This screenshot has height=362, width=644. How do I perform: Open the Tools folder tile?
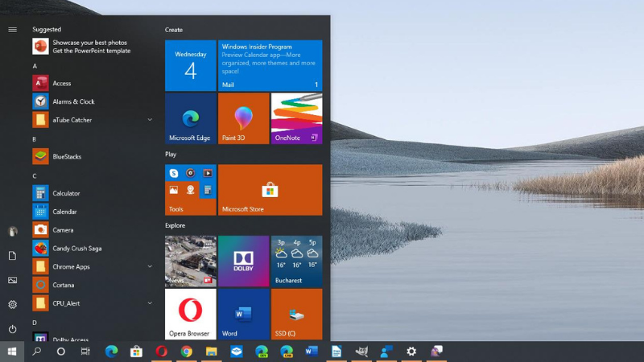pyautogui.click(x=191, y=190)
